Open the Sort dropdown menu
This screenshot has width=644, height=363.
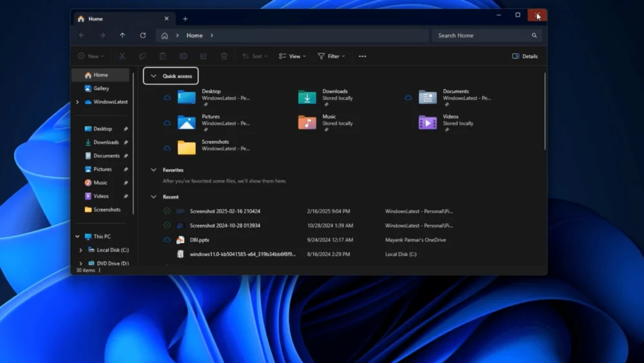point(254,56)
